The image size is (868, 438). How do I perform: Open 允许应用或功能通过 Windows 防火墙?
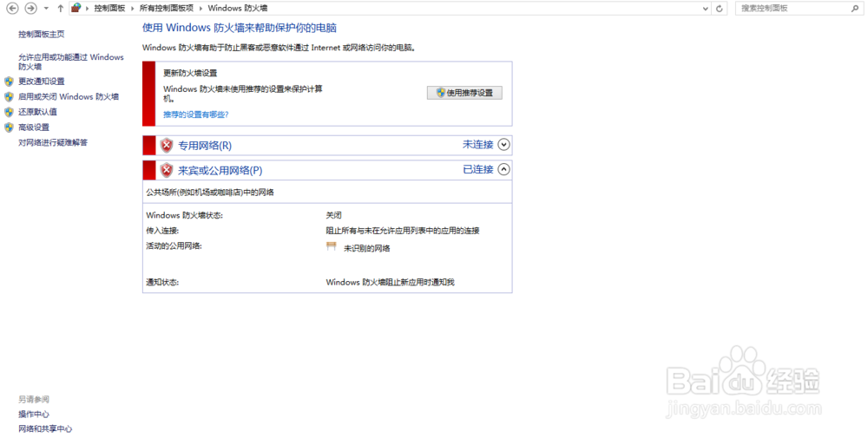click(x=71, y=62)
